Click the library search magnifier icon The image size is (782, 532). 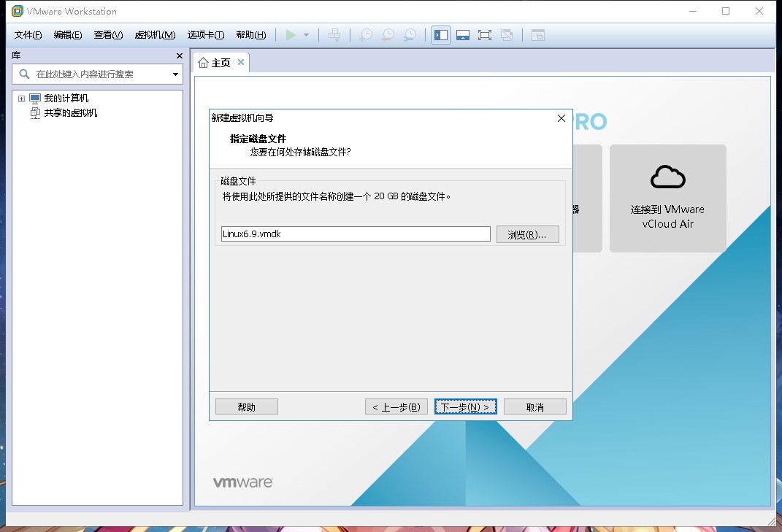point(24,74)
